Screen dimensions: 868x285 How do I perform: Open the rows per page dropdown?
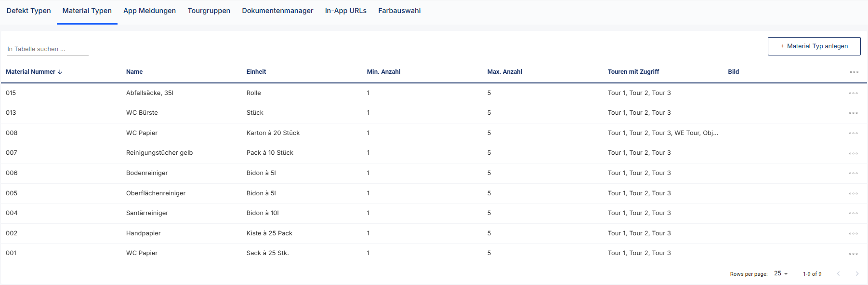click(780, 273)
